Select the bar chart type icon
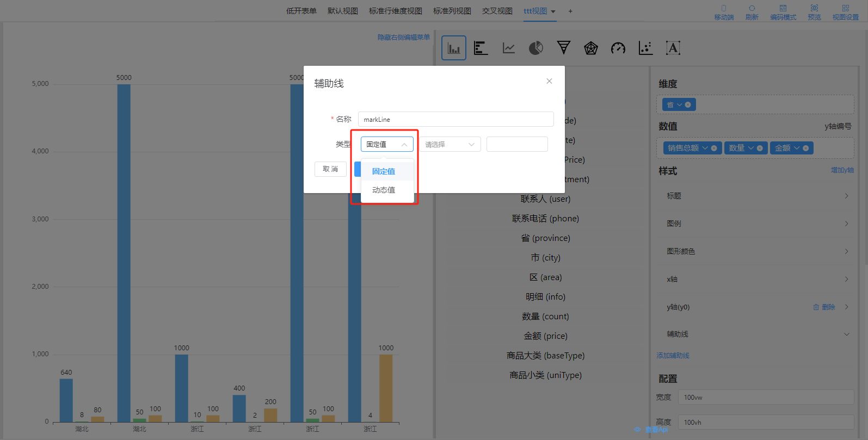The width and height of the screenshot is (868, 440). pos(453,48)
